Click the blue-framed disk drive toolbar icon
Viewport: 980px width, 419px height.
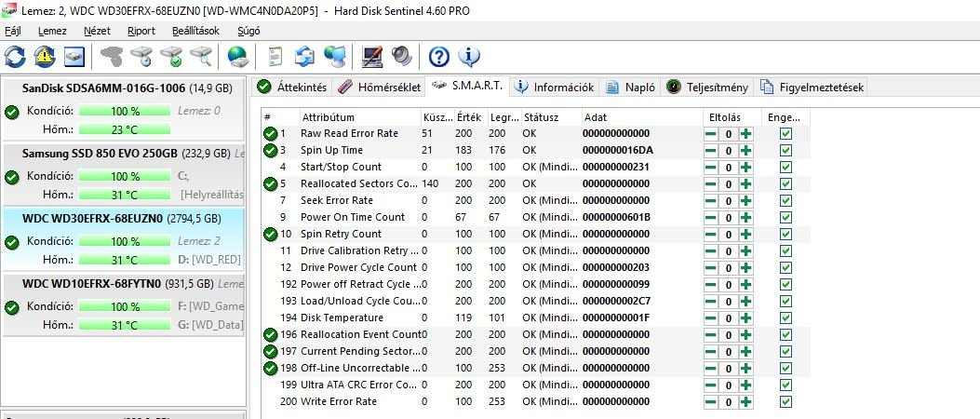(75, 57)
